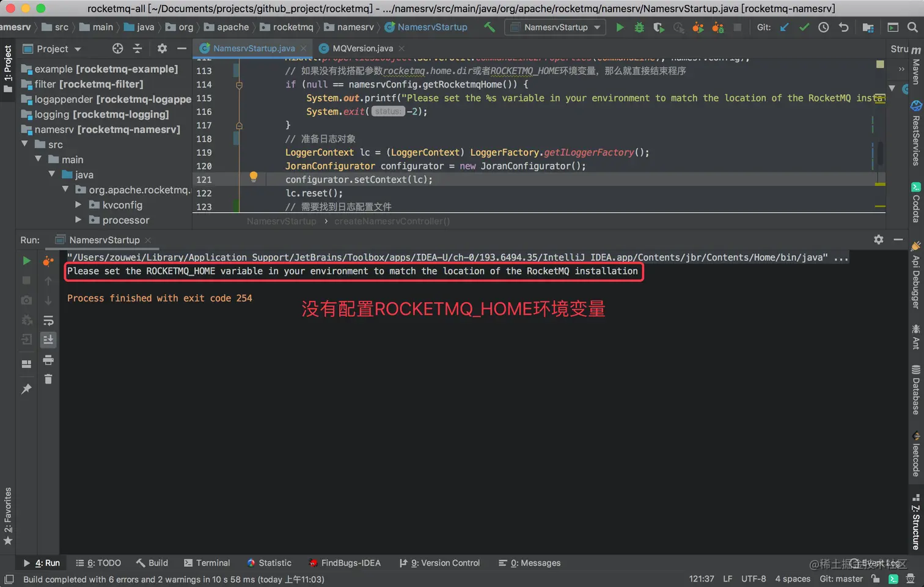
Task: Collapse the src folder in the tree
Action: coord(25,144)
